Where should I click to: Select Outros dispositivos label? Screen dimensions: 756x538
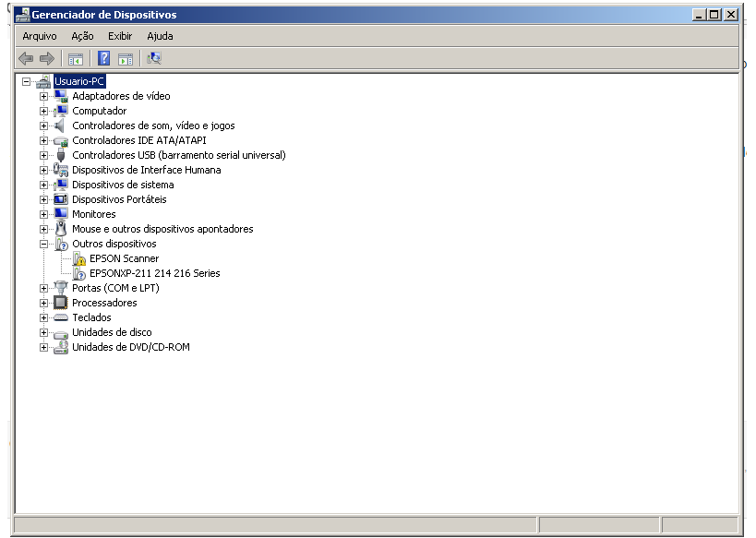click(x=114, y=244)
